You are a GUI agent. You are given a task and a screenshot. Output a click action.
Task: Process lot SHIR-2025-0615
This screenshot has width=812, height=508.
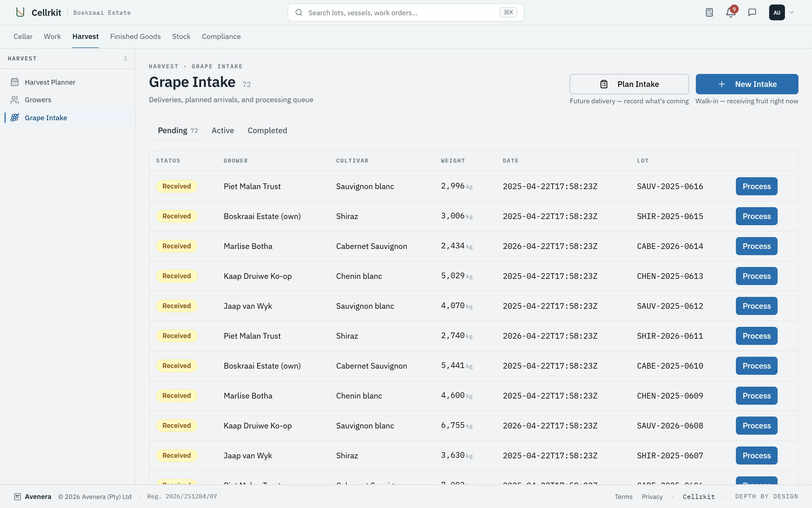[756, 216]
